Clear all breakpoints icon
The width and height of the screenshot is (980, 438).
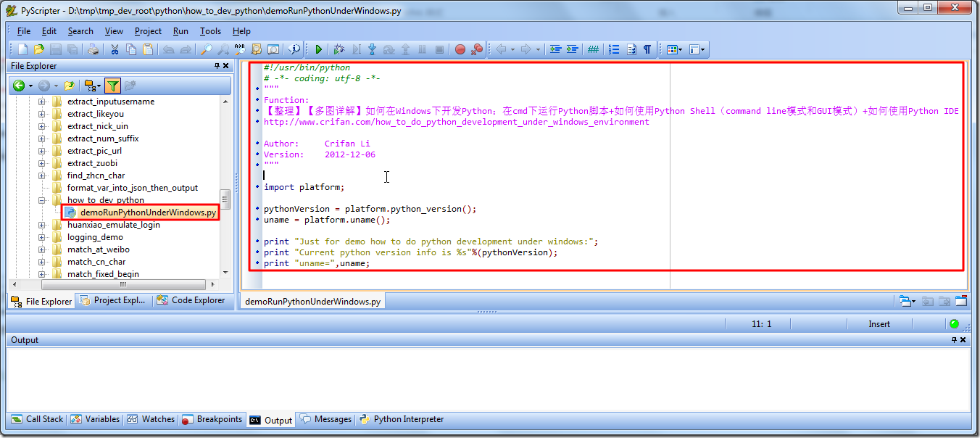coord(477,49)
